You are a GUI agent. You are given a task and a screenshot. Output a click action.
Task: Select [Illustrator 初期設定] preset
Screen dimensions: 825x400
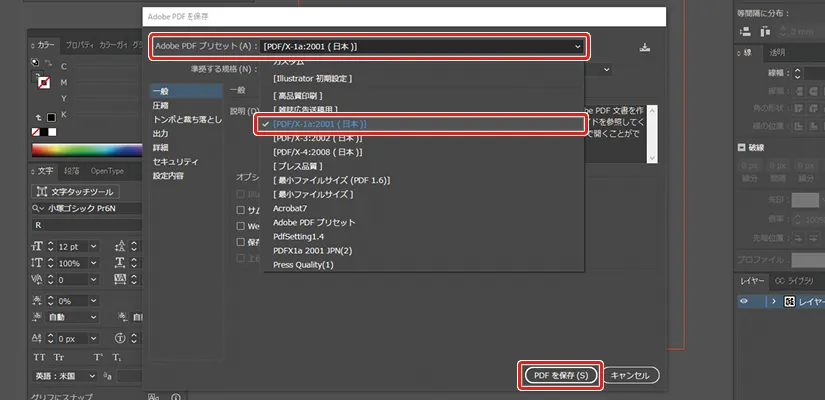pos(424,78)
